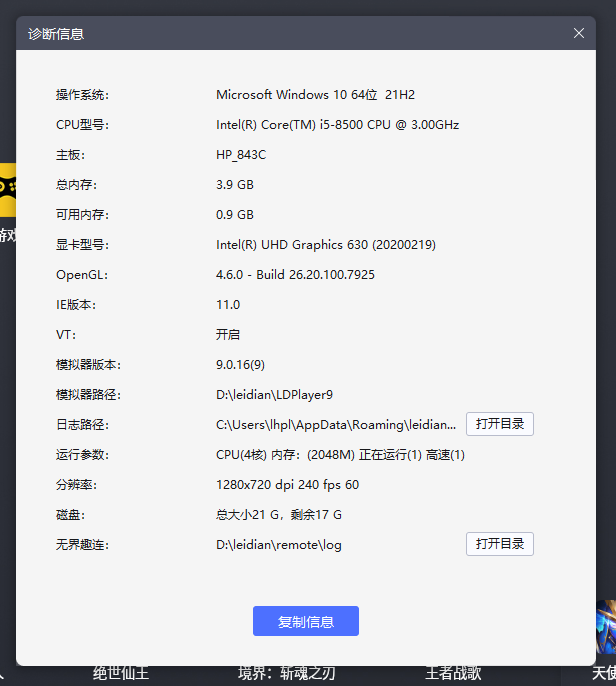
Task: Select the CPU(4核) run parameters text
Action: (340, 455)
